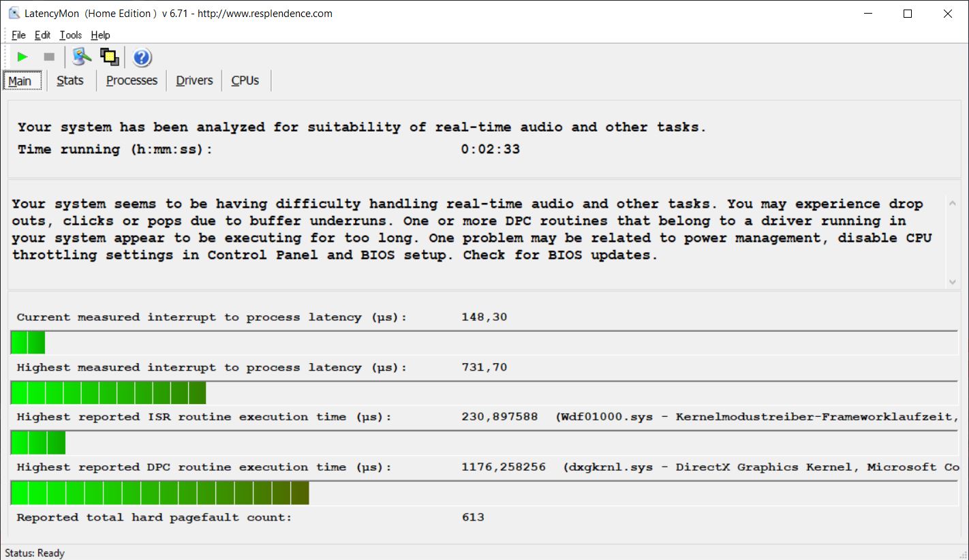Click 'Your system has been analyzed' heading
The image size is (969, 560).
point(362,127)
